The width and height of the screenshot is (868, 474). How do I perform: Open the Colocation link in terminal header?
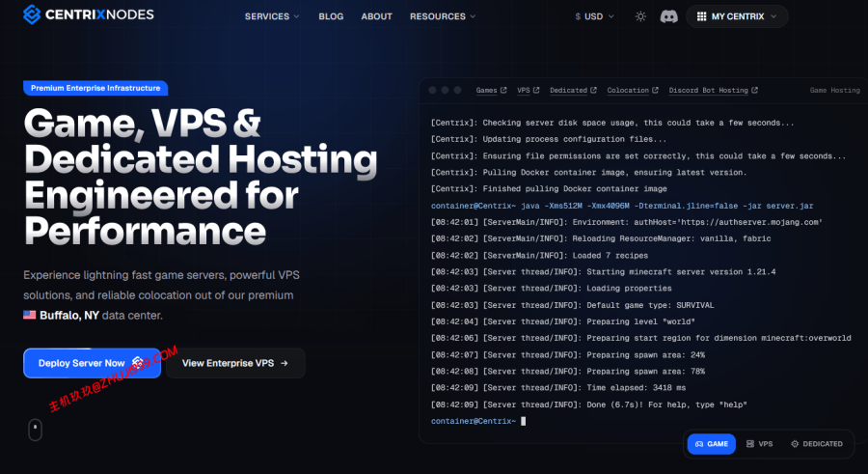pos(628,91)
